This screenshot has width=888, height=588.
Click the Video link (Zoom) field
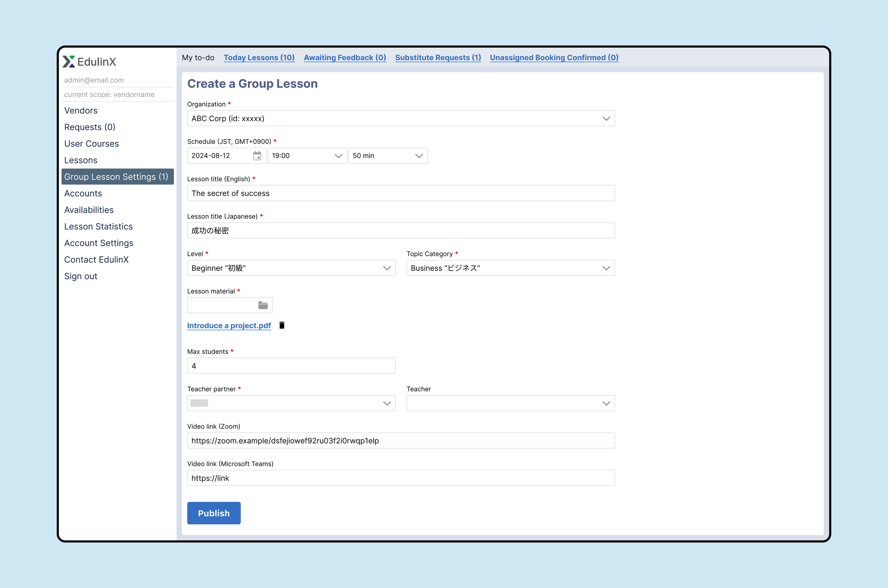[400, 441]
